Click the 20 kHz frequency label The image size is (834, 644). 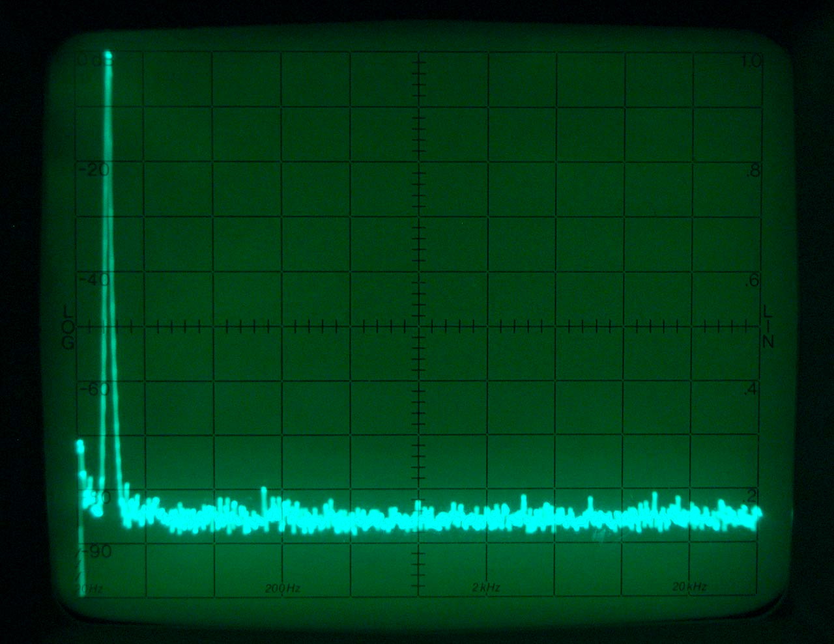click(x=689, y=588)
